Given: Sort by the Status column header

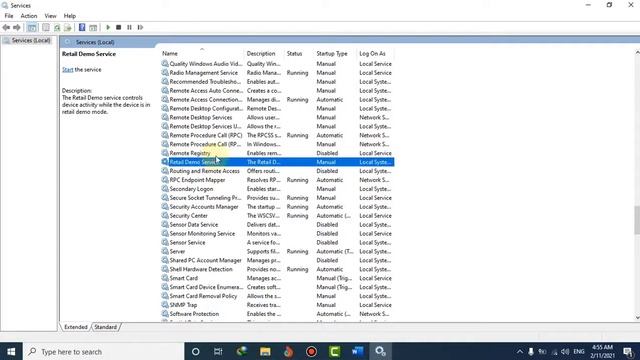Looking at the screenshot, I should pyautogui.click(x=299, y=53).
